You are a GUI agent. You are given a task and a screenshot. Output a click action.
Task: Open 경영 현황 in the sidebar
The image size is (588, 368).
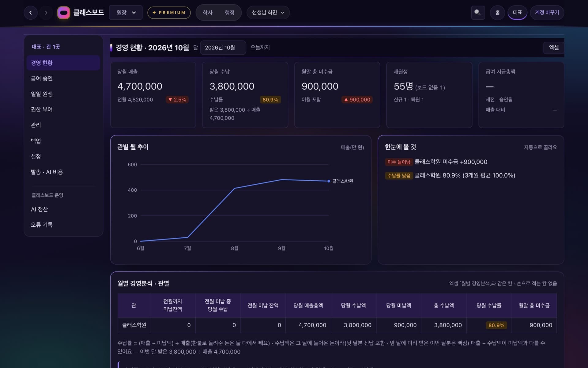click(x=63, y=63)
